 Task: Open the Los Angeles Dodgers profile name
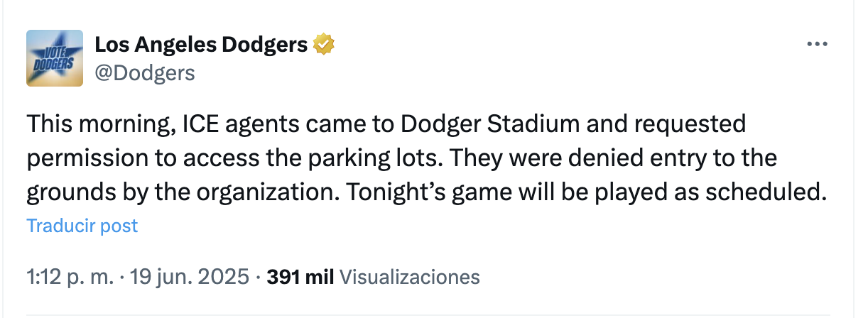(201, 45)
